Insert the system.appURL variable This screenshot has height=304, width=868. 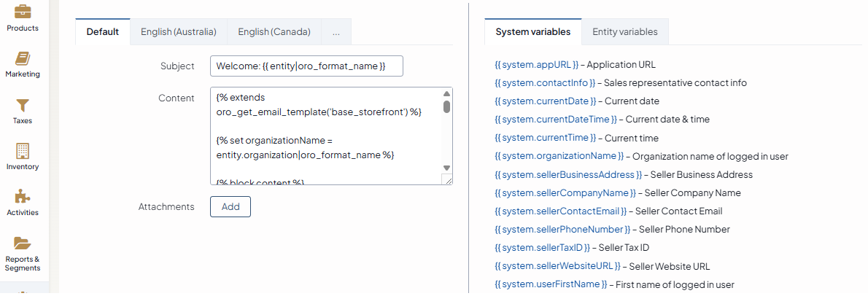pyautogui.click(x=536, y=65)
